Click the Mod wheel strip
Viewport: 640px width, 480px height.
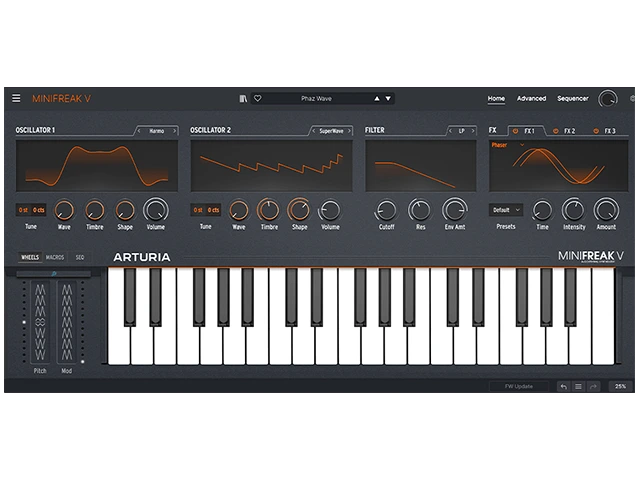[x=67, y=322]
